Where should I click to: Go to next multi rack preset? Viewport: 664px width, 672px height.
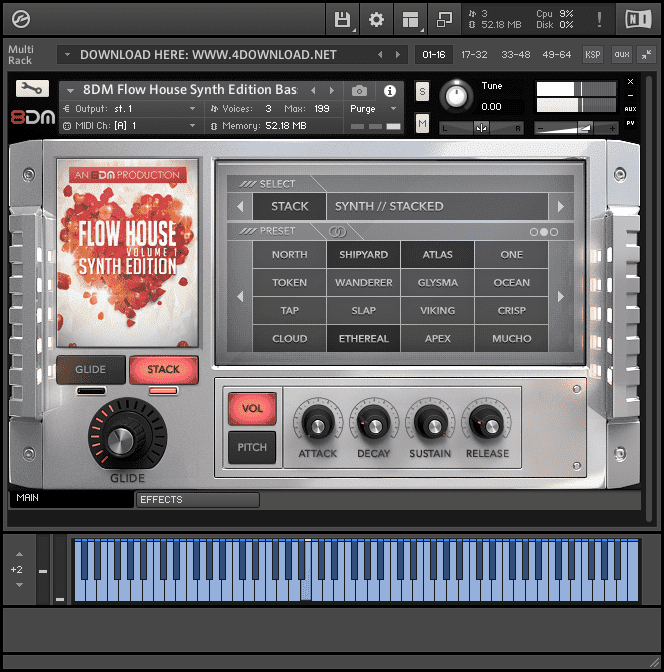pos(397,55)
